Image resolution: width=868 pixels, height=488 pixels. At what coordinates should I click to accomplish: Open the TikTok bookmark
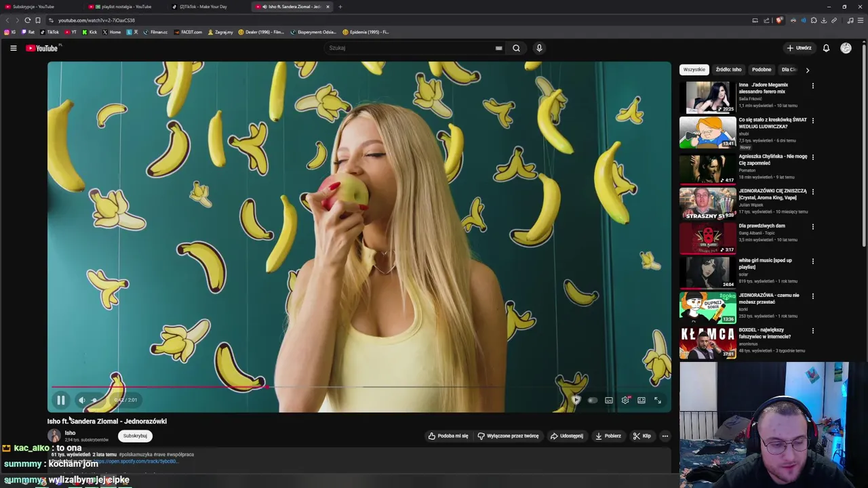50,32
